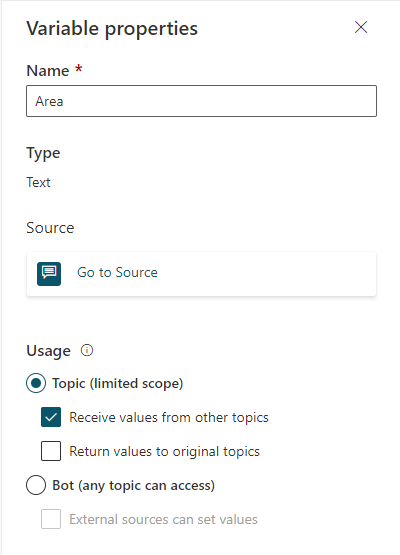Close the Variable properties panel
The image size is (400, 555).
click(361, 27)
